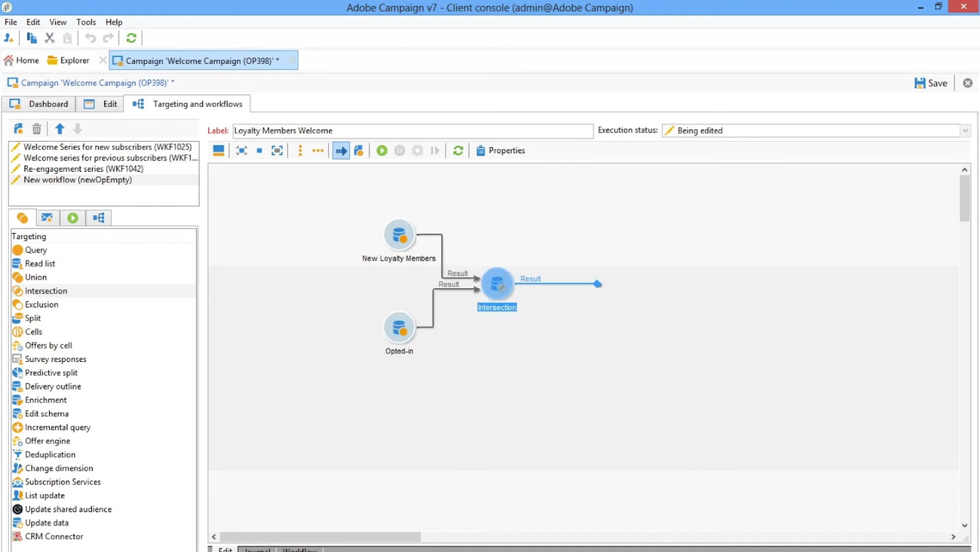Select the Query activity in Targeting palette

pyautogui.click(x=103, y=250)
